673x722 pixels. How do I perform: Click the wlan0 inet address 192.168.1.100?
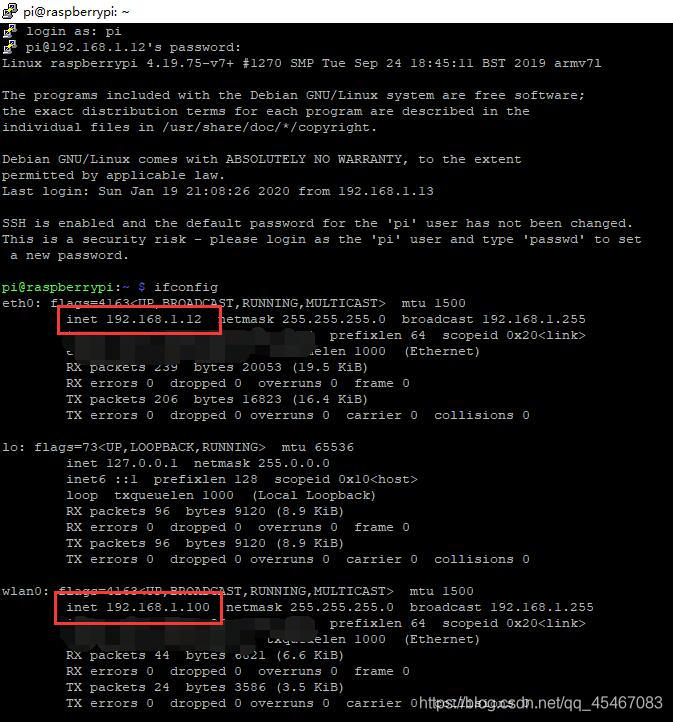(158, 607)
